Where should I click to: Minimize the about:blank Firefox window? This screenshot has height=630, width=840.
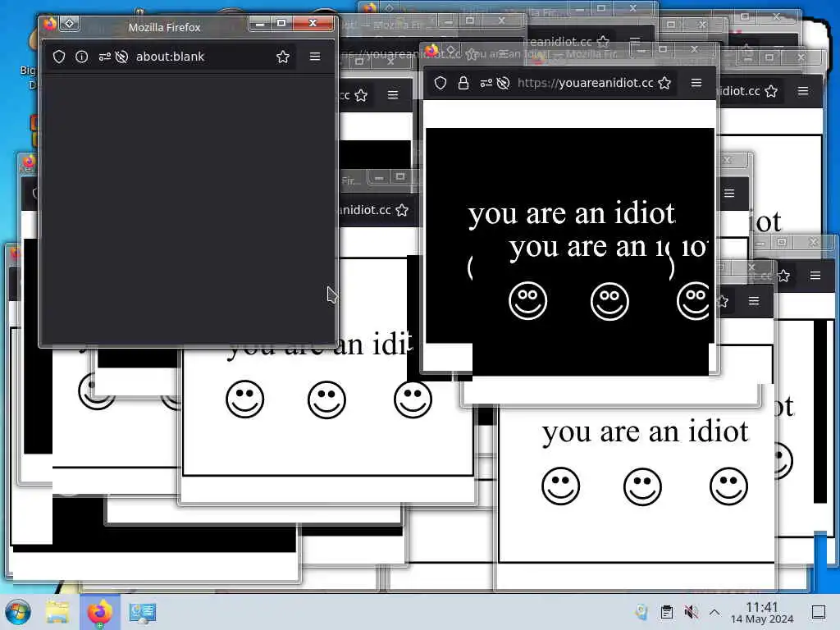(x=260, y=23)
